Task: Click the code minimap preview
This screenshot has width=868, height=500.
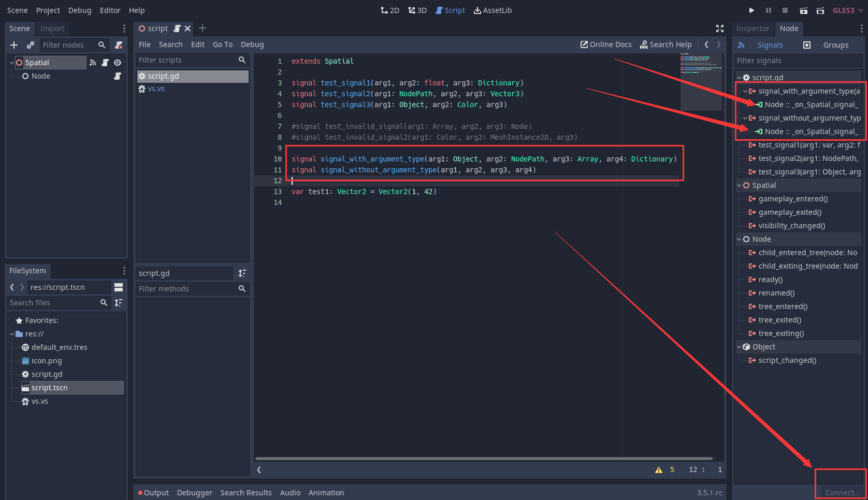Action: pos(701,82)
